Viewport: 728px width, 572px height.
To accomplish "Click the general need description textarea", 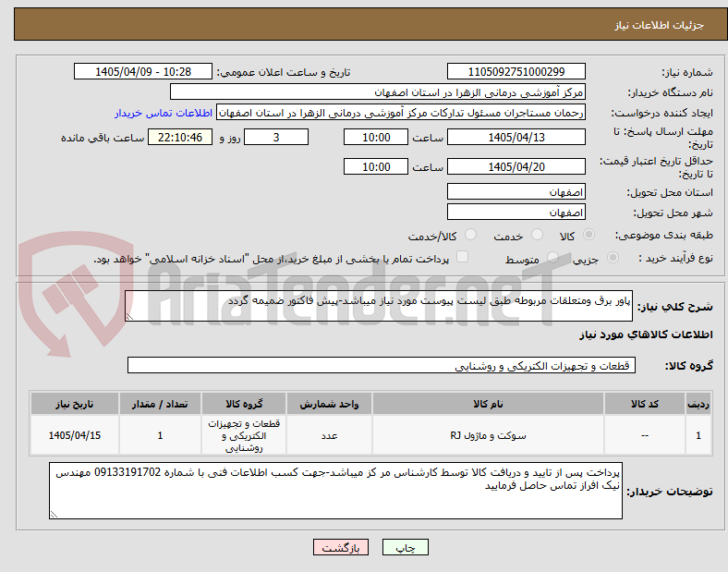I will [x=379, y=306].
